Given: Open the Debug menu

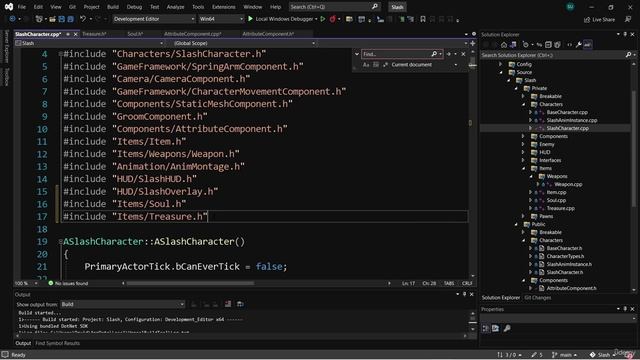Looking at the screenshot, I should 134,7.
